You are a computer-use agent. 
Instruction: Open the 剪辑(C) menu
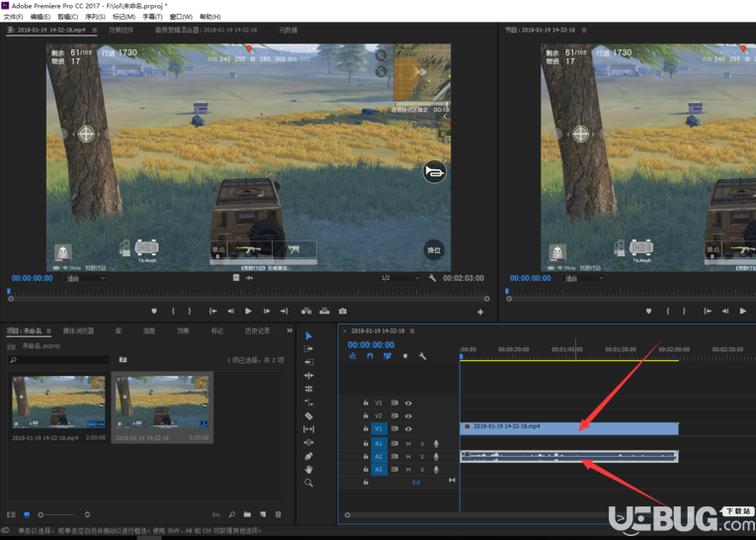67,17
